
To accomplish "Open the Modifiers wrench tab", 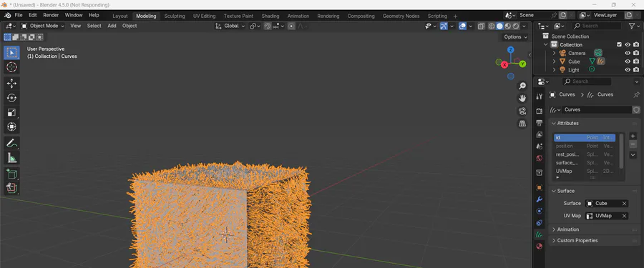I will pos(540,199).
